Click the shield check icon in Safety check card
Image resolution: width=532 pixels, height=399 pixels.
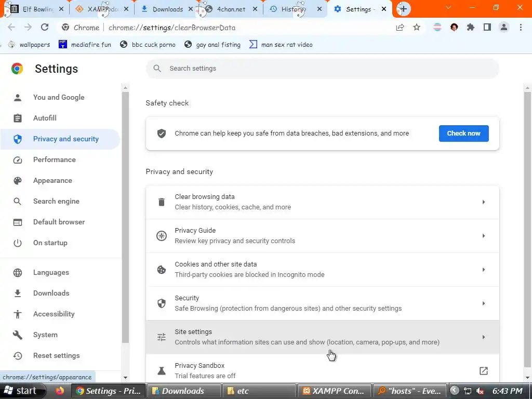(x=162, y=134)
